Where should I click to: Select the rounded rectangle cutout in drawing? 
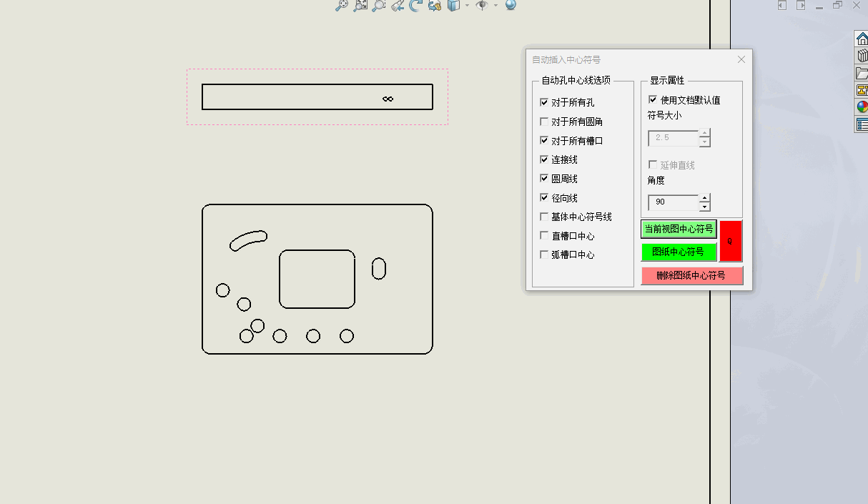point(317,279)
